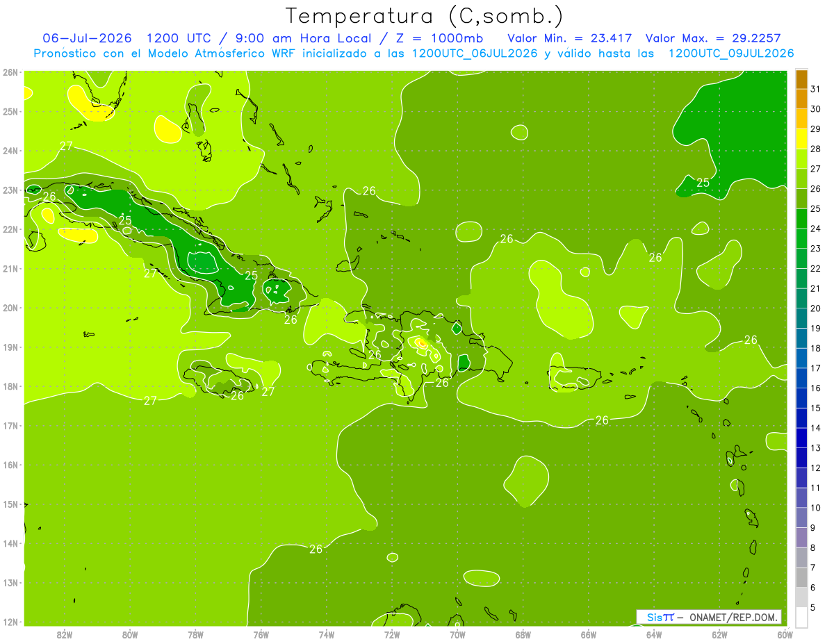
Task: Click the orange swatch between 30 and 31
Action: pos(801,99)
